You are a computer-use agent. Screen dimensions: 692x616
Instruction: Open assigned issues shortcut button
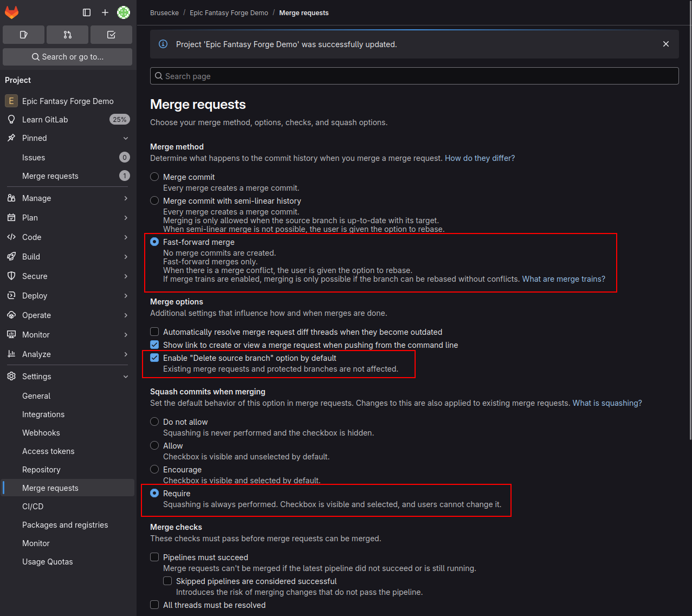23,35
